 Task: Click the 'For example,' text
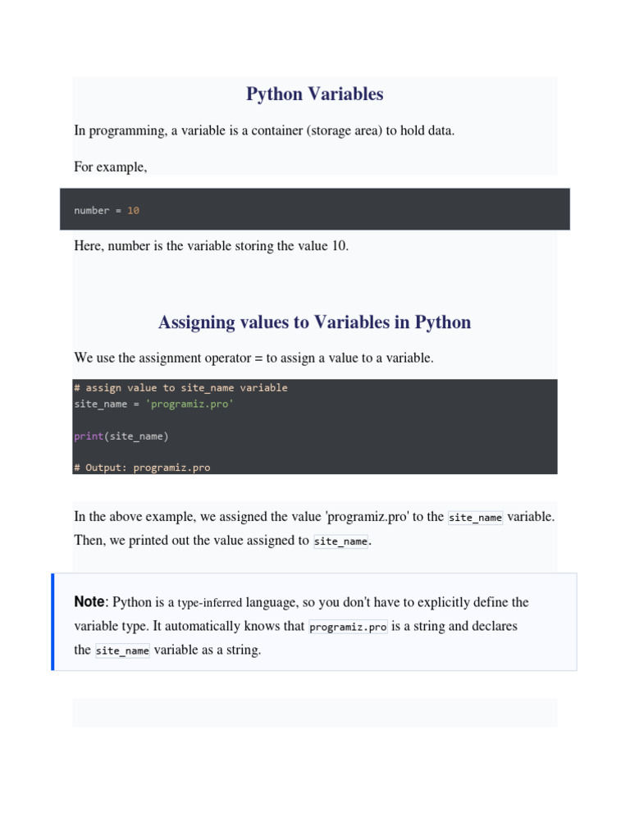click(x=111, y=167)
